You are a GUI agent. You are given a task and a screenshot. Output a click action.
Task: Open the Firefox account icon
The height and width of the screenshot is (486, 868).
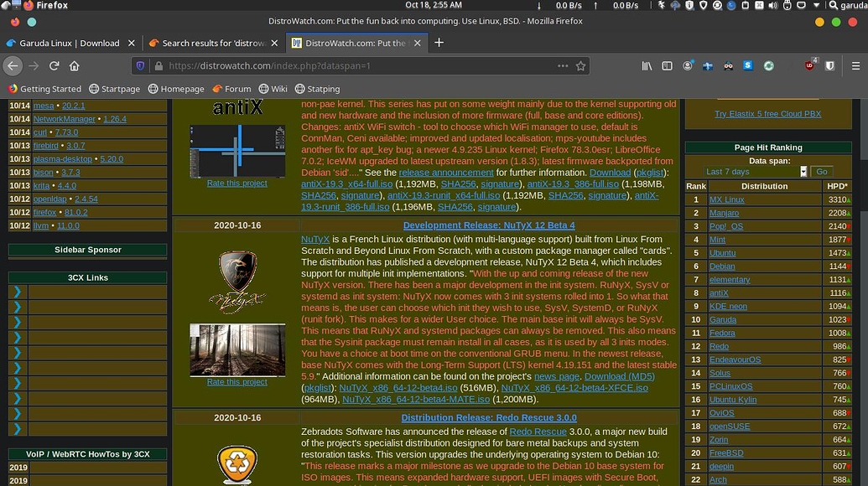(x=688, y=65)
